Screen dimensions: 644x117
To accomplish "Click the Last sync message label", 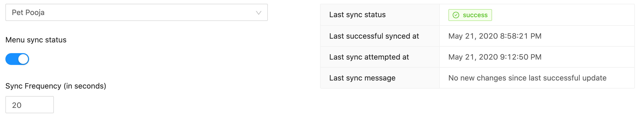I will pyautogui.click(x=362, y=78).
